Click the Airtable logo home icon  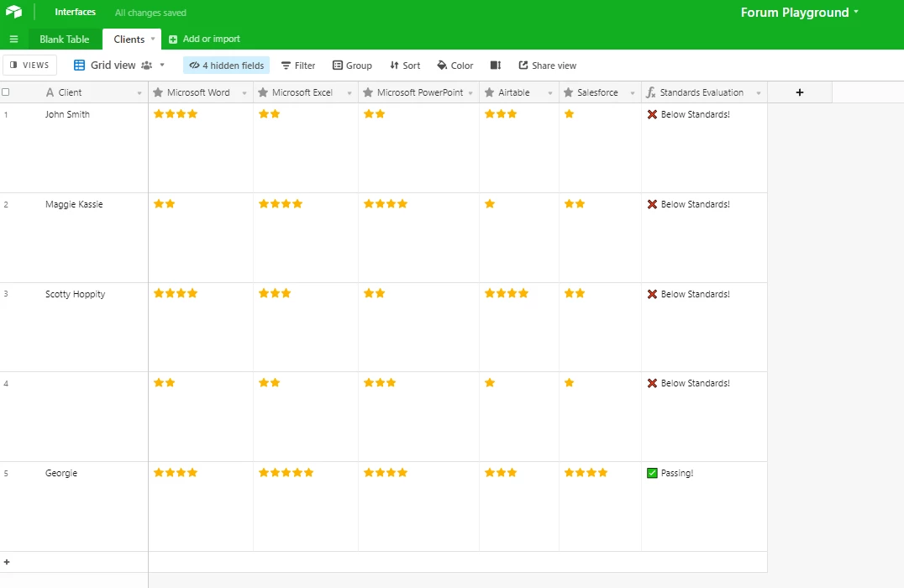pyautogui.click(x=13, y=12)
